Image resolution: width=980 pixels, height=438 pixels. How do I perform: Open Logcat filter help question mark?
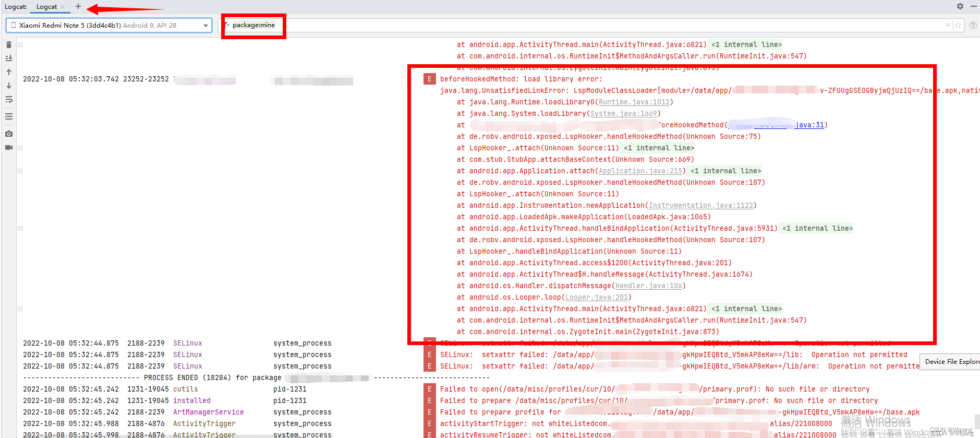coord(973,25)
